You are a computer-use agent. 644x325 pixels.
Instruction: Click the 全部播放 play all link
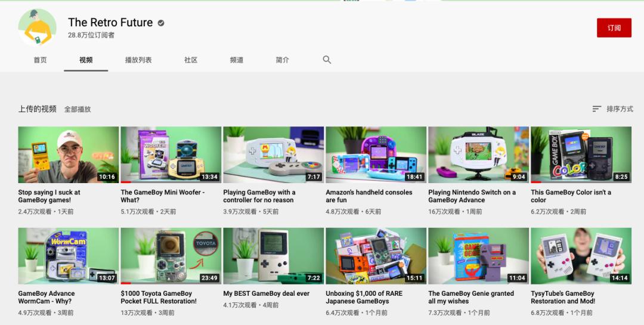pyautogui.click(x=78, y=109)
